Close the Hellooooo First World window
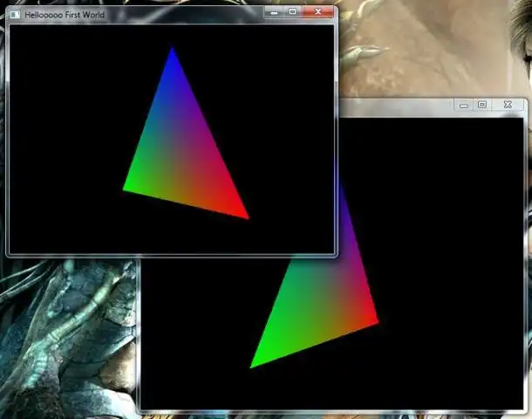The image size is (532, 419). [318, 12]
